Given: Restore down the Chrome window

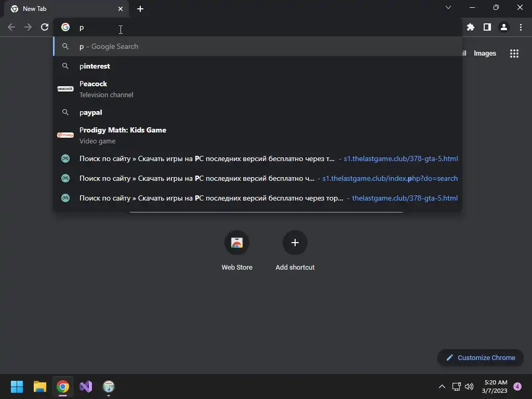Looking at the screenshot, I should (x=496, y=7).
